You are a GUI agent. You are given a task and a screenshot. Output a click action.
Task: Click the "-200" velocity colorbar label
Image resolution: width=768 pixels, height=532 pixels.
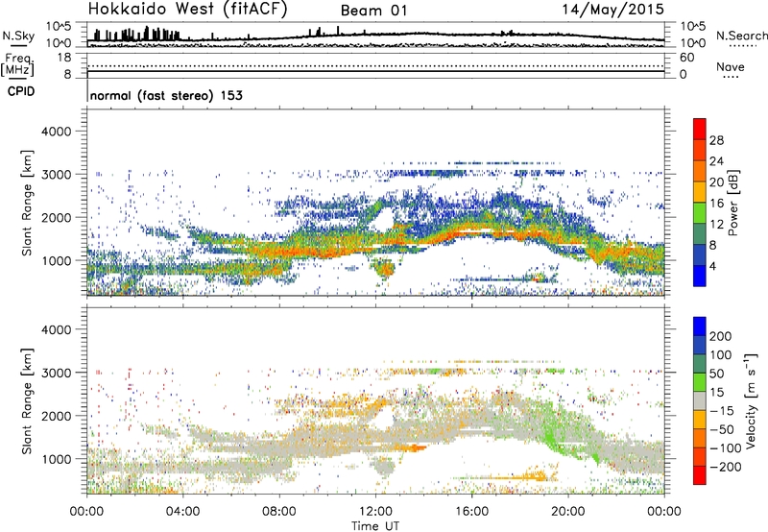coord(726,467)
